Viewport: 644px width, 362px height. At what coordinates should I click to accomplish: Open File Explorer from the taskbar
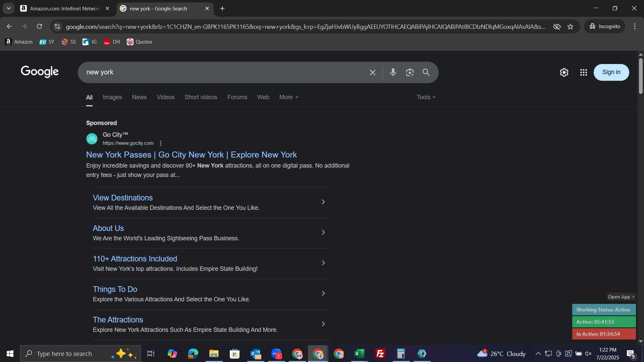[x=214, y=354]
